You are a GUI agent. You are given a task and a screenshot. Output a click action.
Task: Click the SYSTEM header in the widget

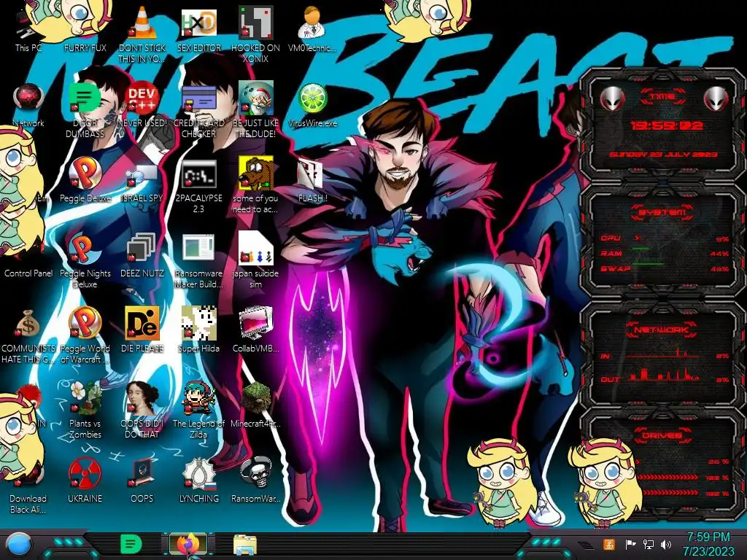point(662,212)
